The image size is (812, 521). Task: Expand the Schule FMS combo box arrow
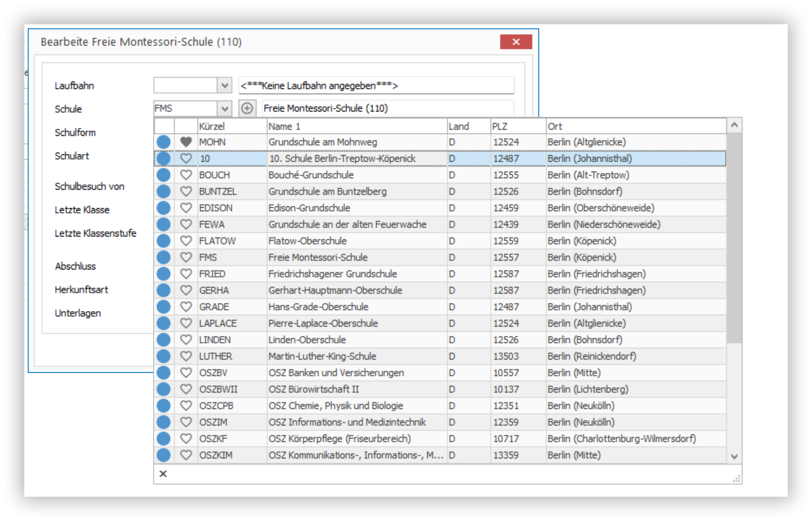click(225, 108)
